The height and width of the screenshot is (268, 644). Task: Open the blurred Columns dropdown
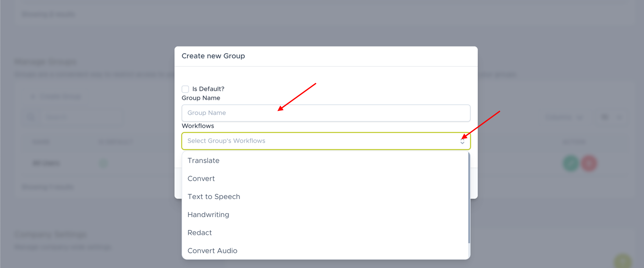[563, 117]
